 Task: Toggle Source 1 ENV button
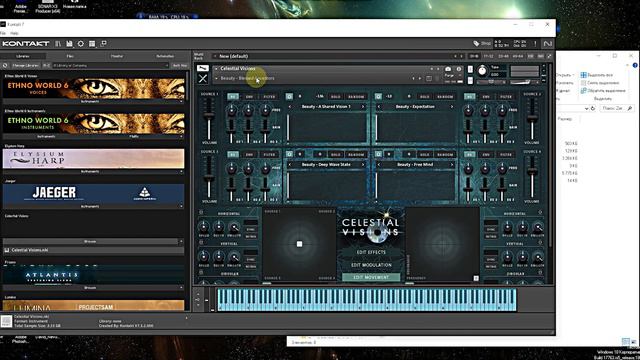click(x=249, y=97)
